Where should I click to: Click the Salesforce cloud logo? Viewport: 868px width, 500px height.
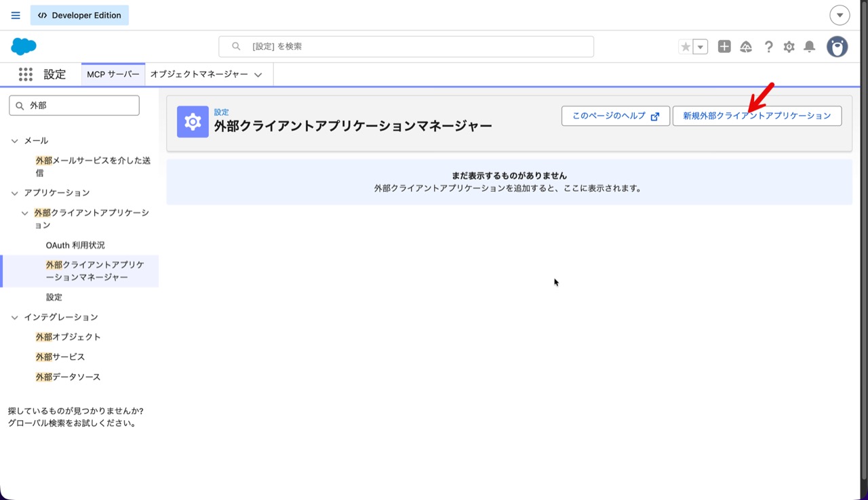(x=24, y=47)
